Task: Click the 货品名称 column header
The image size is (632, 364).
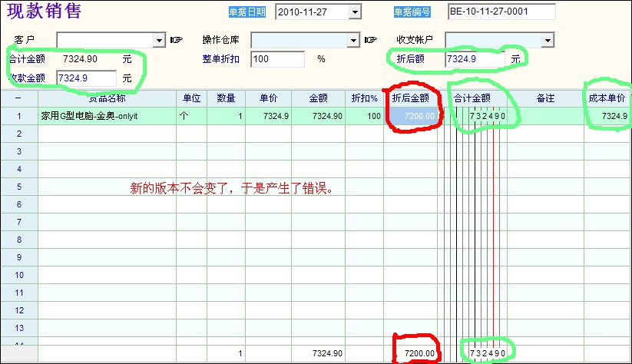Action: [107, 98]
